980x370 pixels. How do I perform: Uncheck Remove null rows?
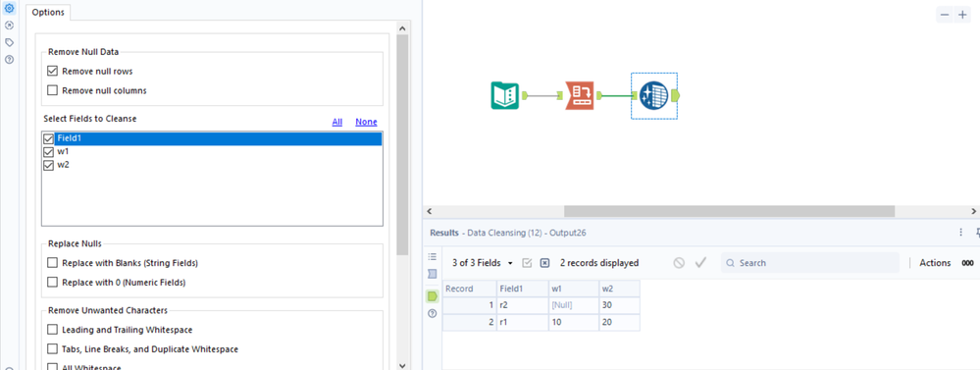[x=53, y=72]
